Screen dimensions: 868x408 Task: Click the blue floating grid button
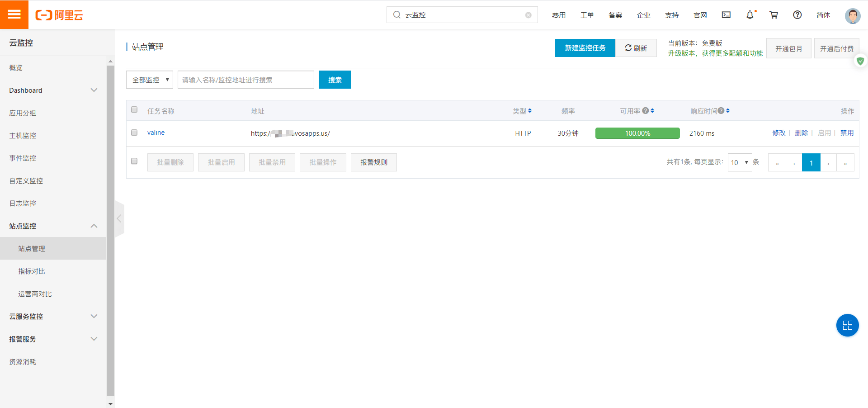(847, 325)
